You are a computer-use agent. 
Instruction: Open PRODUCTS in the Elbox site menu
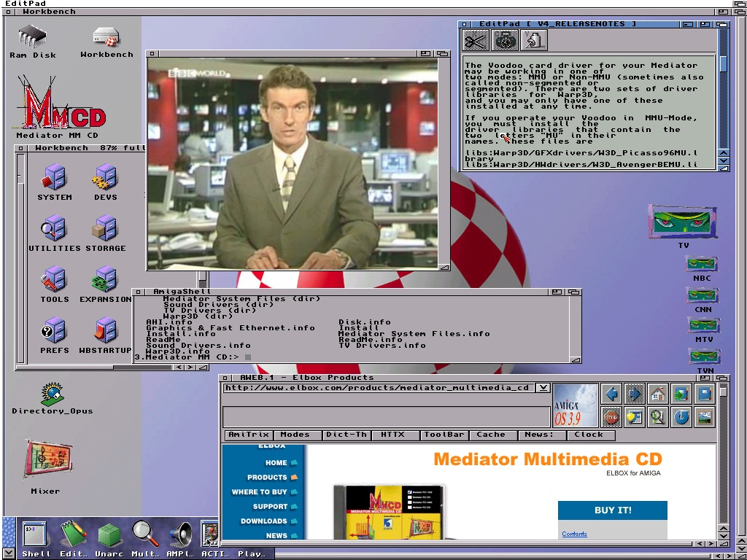click(x=267, y=477)
